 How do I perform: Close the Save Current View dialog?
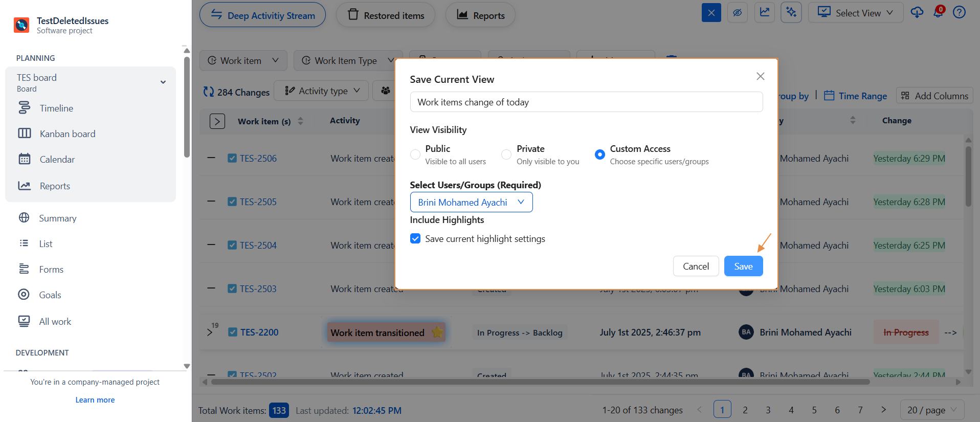pyautogui.click(x=760, y=76)
